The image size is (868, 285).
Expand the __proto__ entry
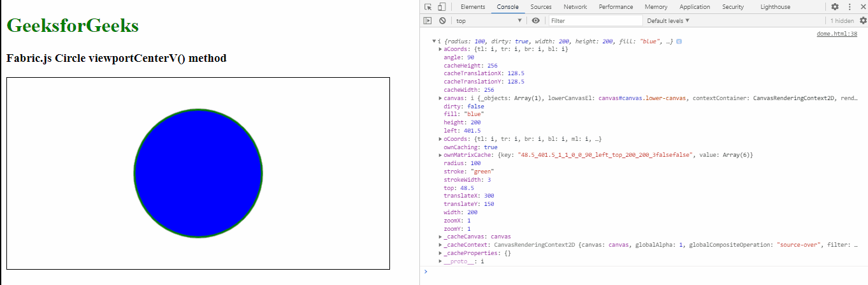pos(440,261)
